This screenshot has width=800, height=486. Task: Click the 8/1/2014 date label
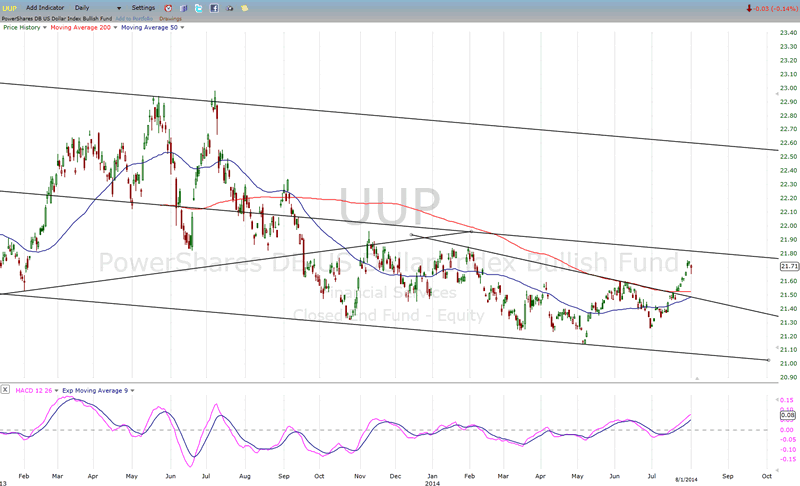pyautogui.click(x=686, y=479)
